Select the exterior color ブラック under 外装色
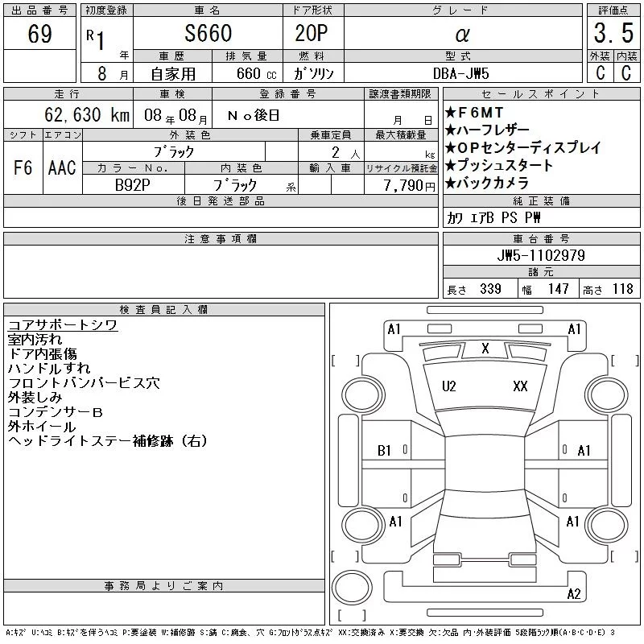This screenshot has width=644, height=644. [x=174, y=152]
